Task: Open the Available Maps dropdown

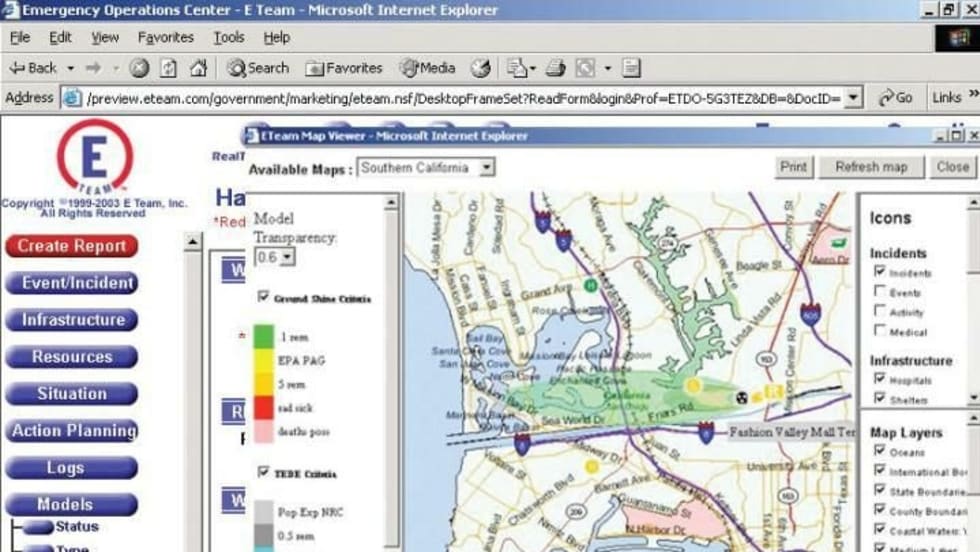Action: point(486,168)
